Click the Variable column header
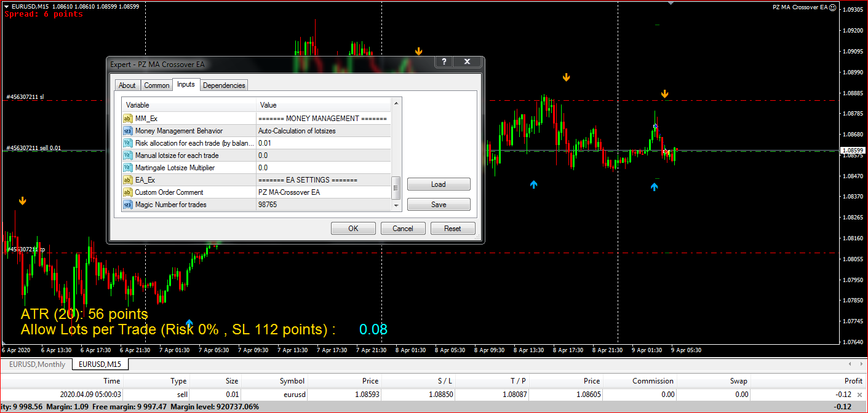 [x=189, y=105]
